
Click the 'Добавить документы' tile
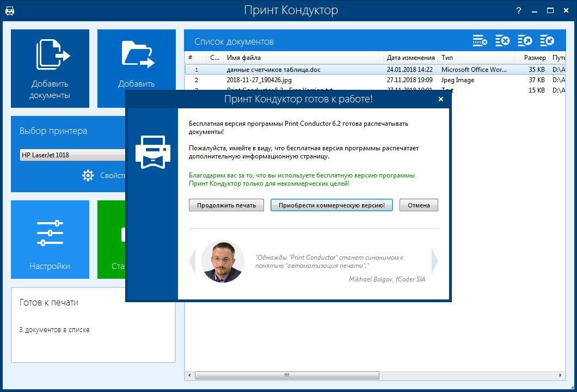point(50,69)
